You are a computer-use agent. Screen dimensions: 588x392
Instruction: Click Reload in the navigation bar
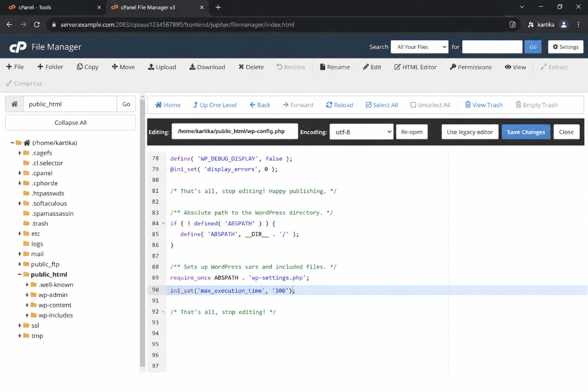tap(340, 105)
